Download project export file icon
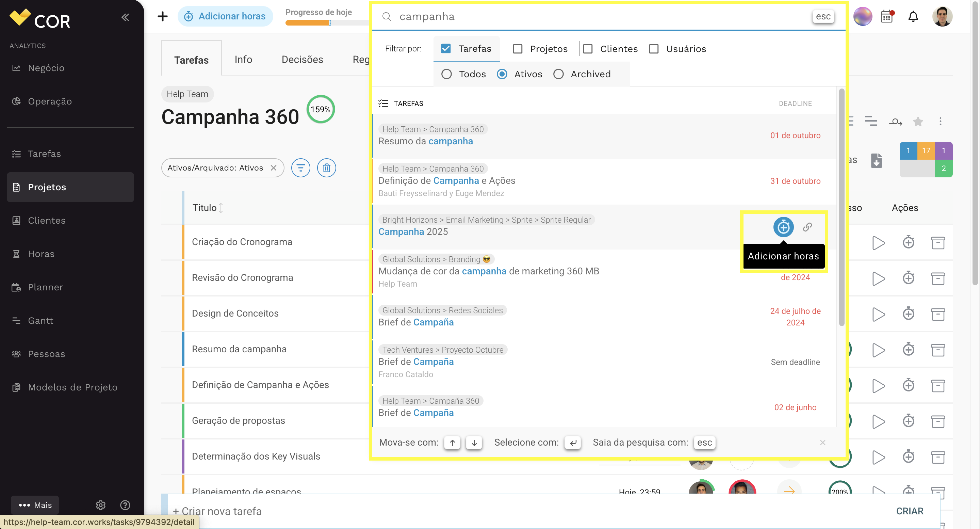Screen dimensions: 980x529 [x=876, y=161]
